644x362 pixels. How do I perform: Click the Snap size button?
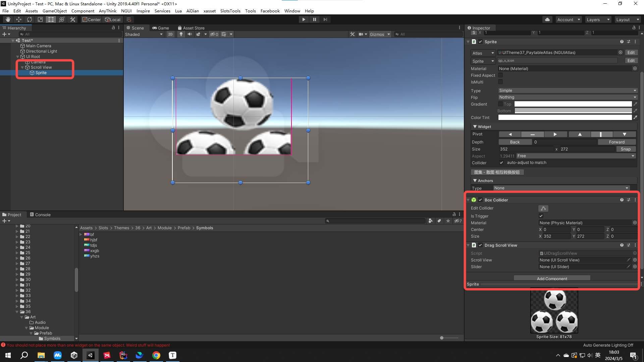pyautogui.click(x=626, y=149)
